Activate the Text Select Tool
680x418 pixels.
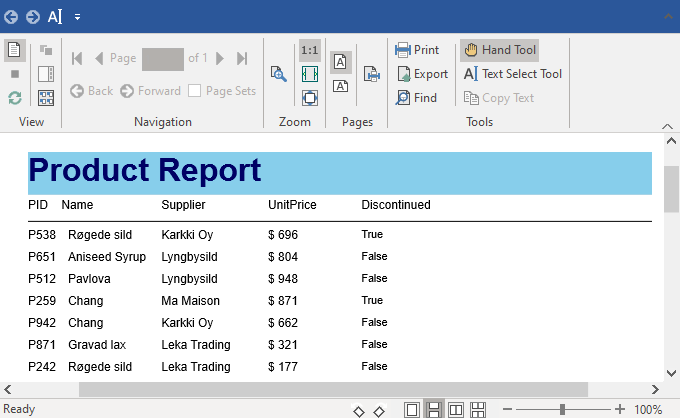[513, 74]
